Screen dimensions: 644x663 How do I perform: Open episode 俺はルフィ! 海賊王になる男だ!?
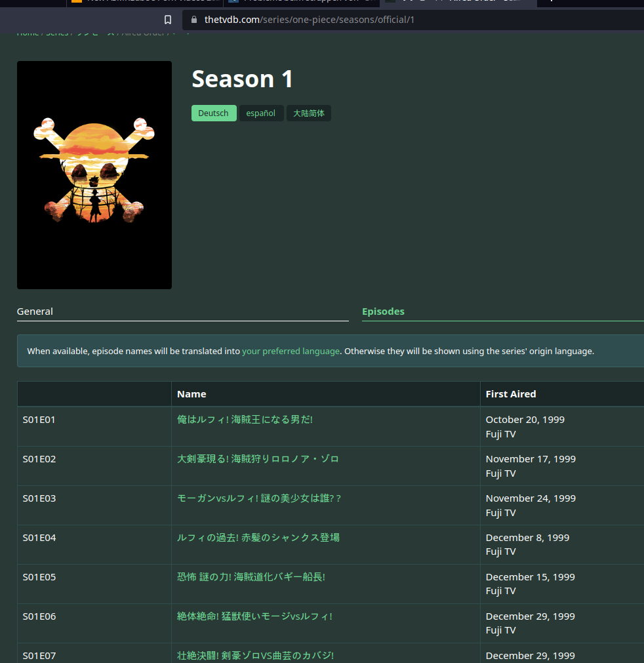point(245,420)
